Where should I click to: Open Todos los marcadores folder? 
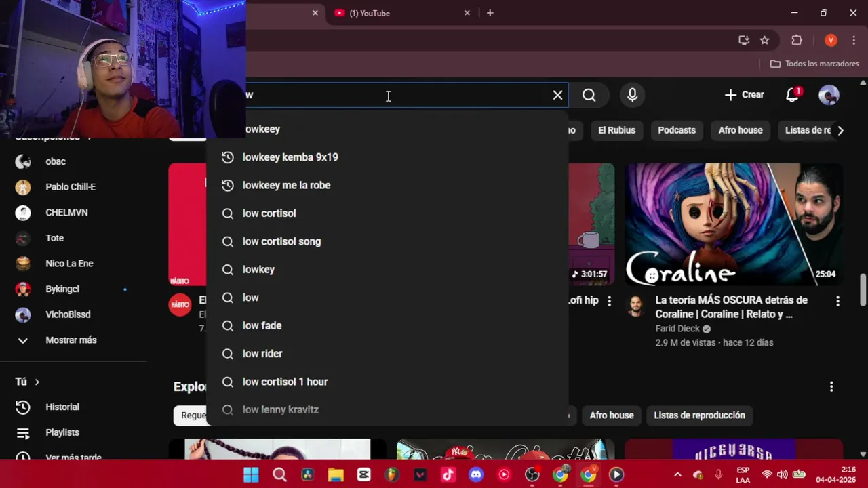coord(814,64)
